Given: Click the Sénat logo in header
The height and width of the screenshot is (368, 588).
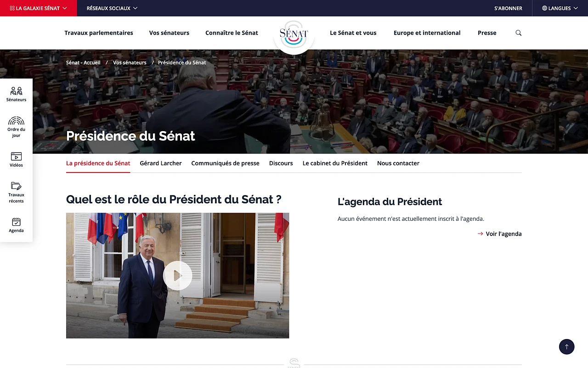Looking at the screenshot, I should [294, 34].
